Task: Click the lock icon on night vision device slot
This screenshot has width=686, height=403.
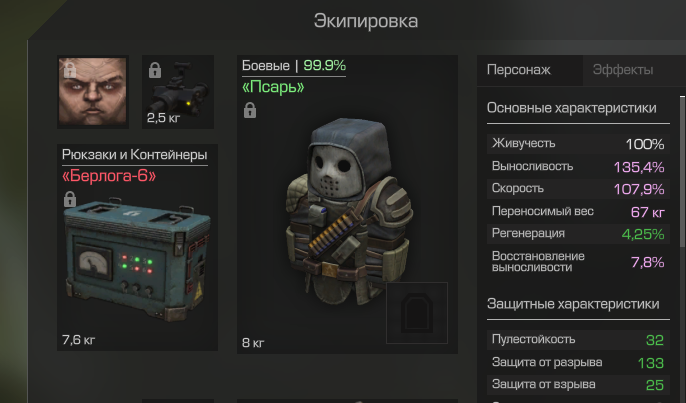Action: pos(155,70)
